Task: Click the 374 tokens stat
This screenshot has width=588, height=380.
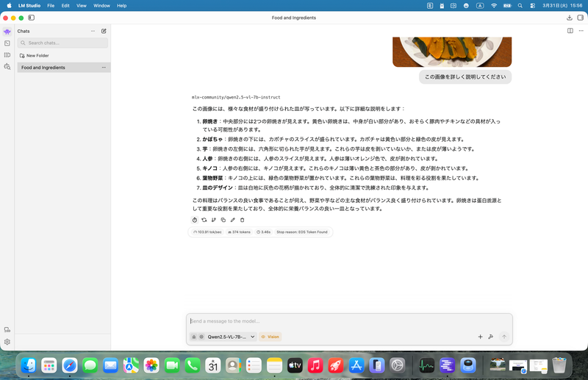Action: (x=240, y=232)
